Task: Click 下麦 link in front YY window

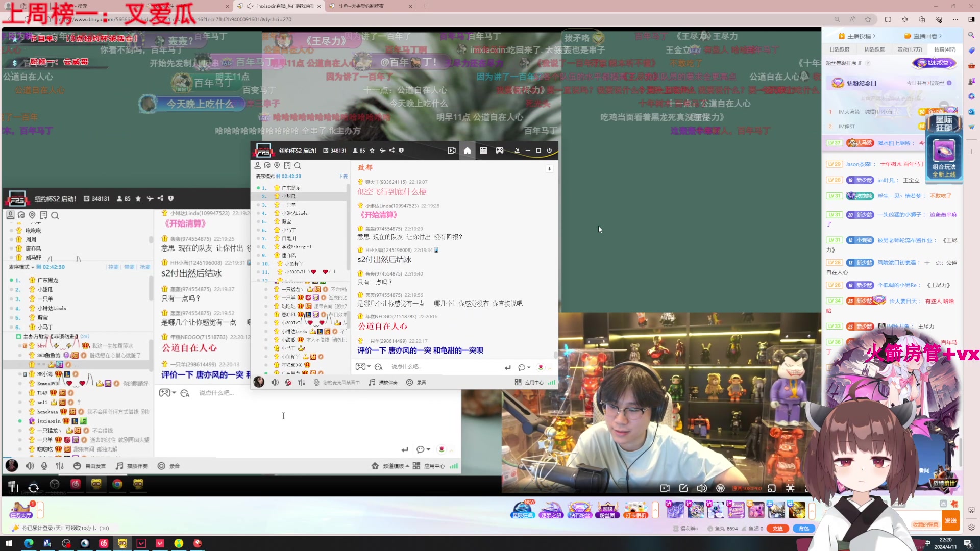Action: (x=342, y=177)
